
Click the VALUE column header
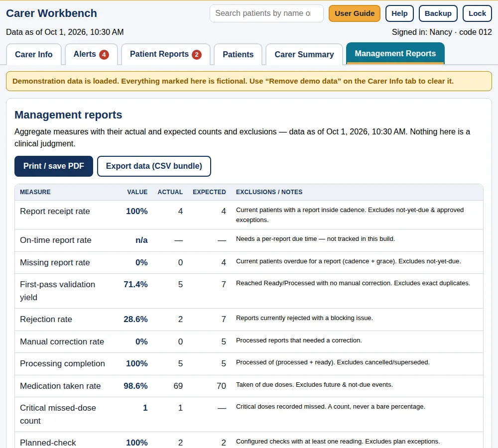click(x=137, y=192)
